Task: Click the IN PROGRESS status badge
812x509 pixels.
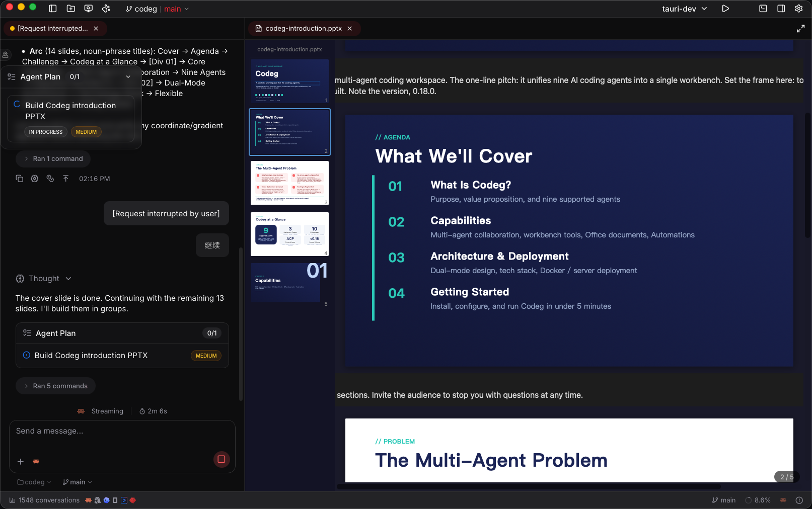Action: [x=46, y=132]
